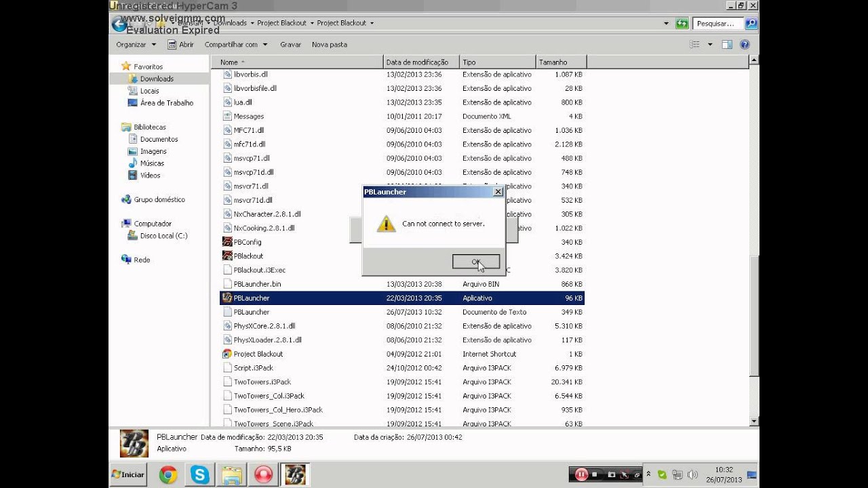Click the Gravar toolbar button

pyautogui.click(x=290, y=45)
